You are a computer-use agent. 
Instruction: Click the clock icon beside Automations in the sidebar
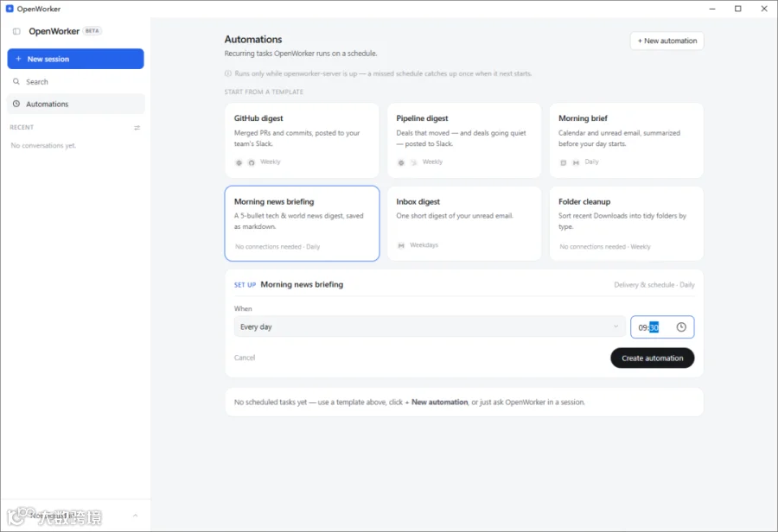coord(16,104)
